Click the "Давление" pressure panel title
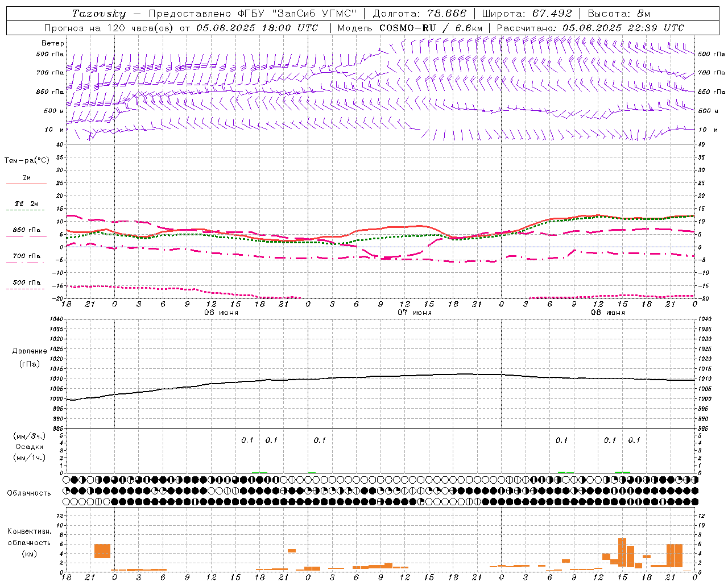 click(x=30, y=351)
